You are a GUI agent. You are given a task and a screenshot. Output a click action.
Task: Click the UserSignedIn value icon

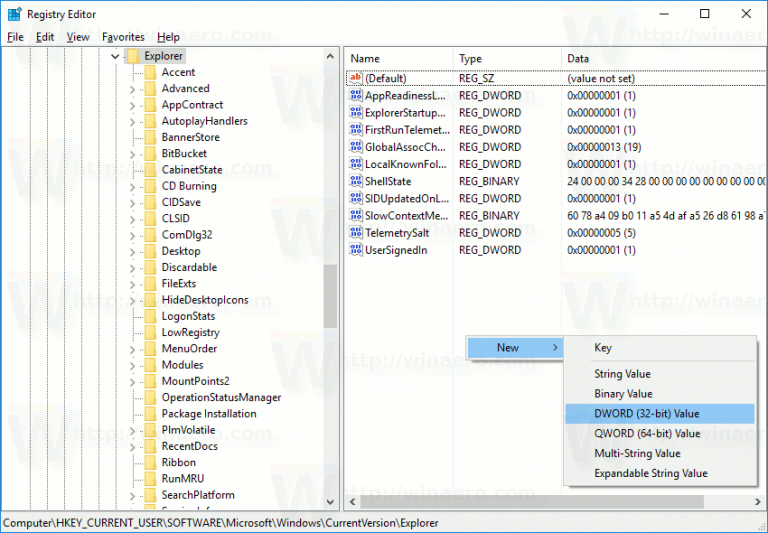(356, 250)
